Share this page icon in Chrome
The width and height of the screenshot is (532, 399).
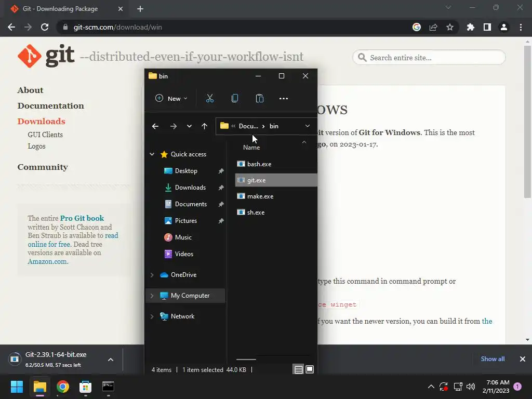433,27
